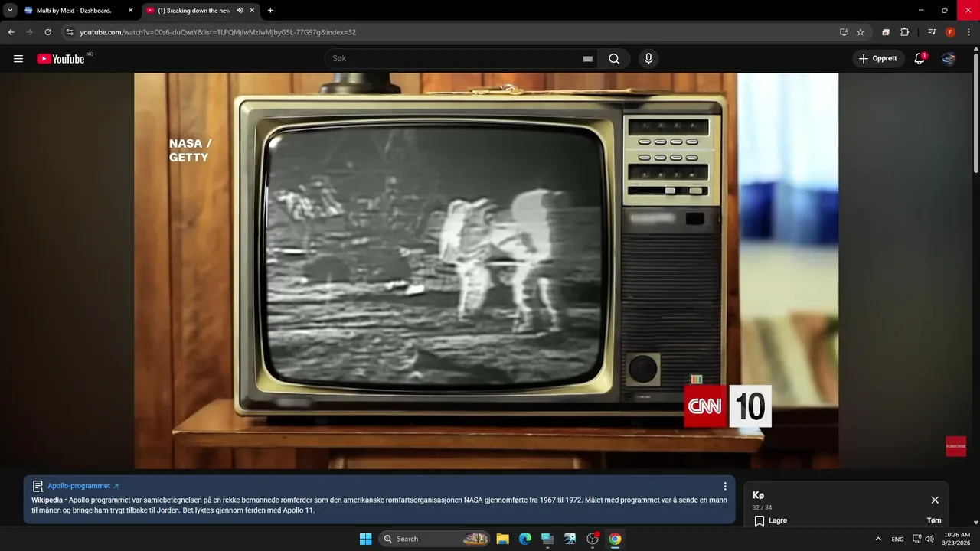Clear the queue with Tøm
Image resolution: width=980 pixels, height=551 pixels.
(x=934, y=520)
